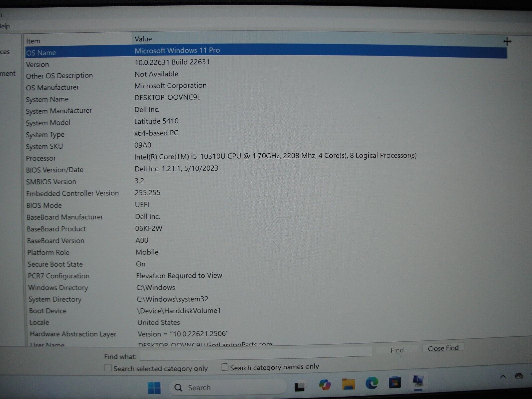This screenshot has width=532, height=399.
Task: Select the System Type row
Action: click(x=266, y=134)
